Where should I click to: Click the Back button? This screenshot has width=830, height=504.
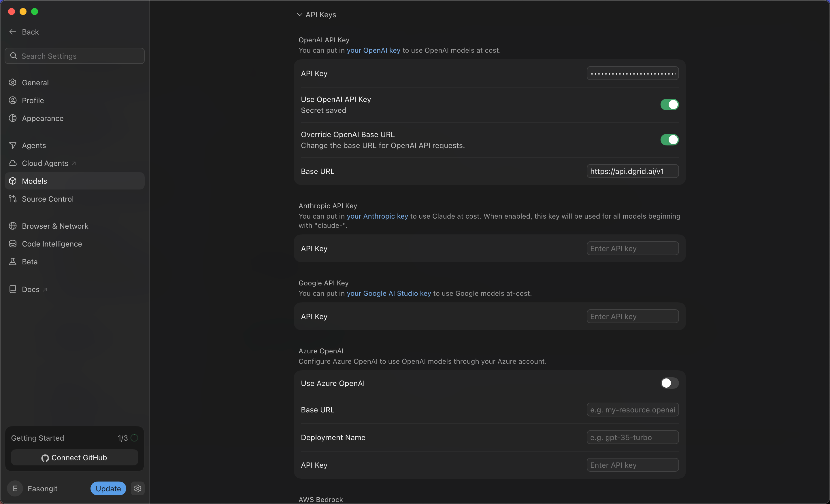point(24,32)
